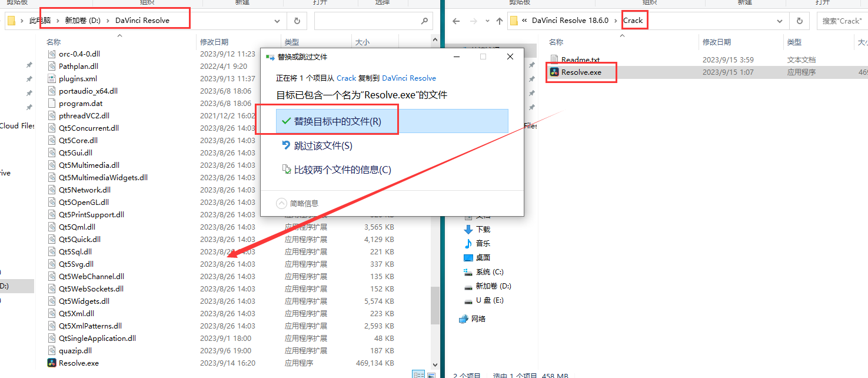Image resolution: width=868 pixels, height=378 pixels.
Task: Select portaudio_x64.dll in the file list
Action: click(x=88, y=91)
